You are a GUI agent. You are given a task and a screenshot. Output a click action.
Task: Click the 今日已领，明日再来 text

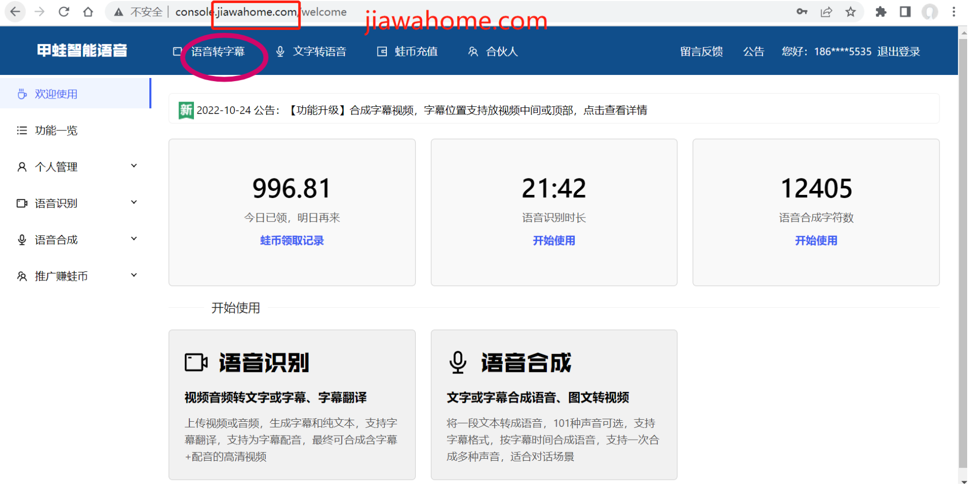click(x=292, y=218)
